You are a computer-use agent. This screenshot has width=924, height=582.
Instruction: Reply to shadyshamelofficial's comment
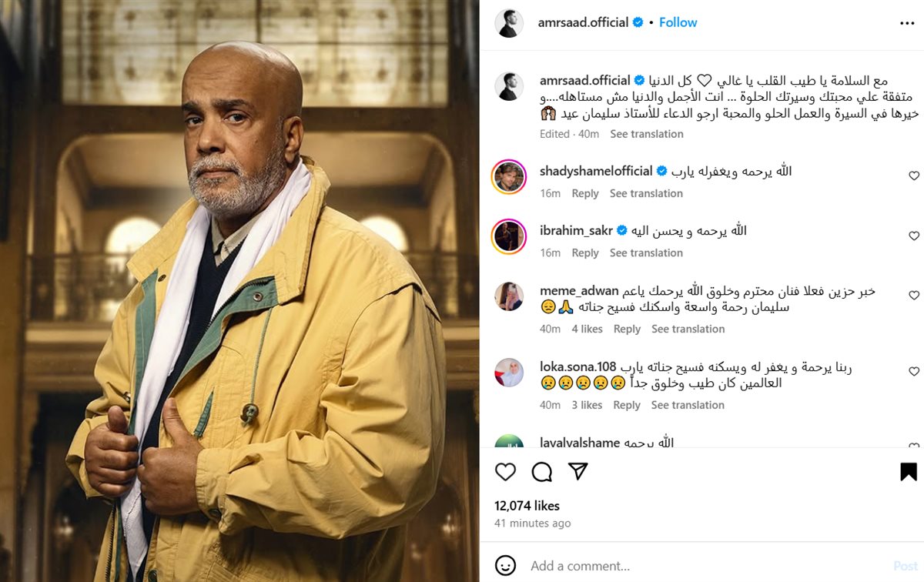(x=585, y=193)
